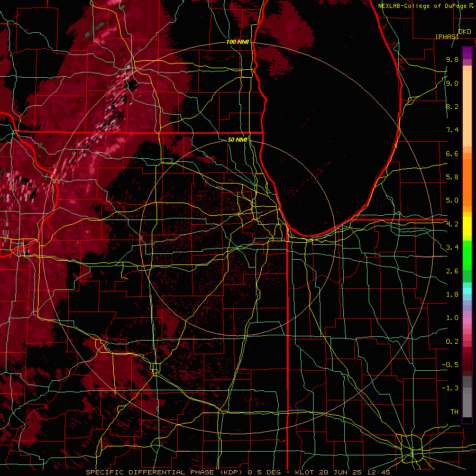Click the -1.3 value on the scale

pyautogui.click(x=450, y=388)
